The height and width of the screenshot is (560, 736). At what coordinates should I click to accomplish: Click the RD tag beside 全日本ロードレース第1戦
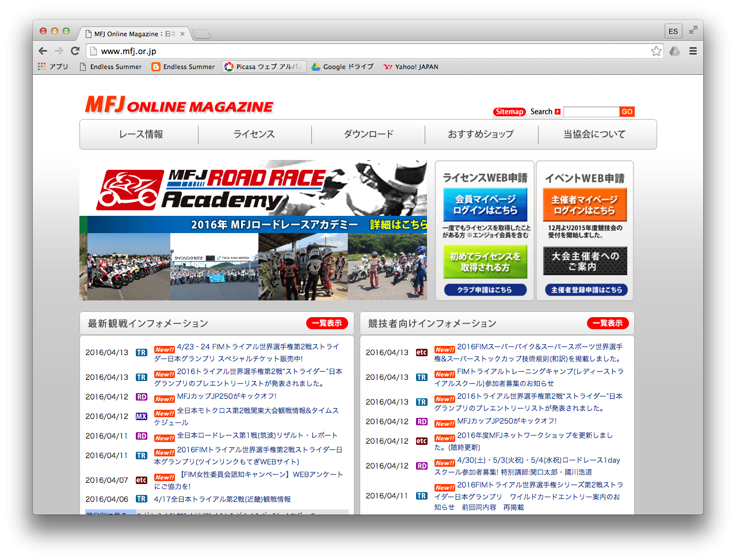click(x=142, y=436)
